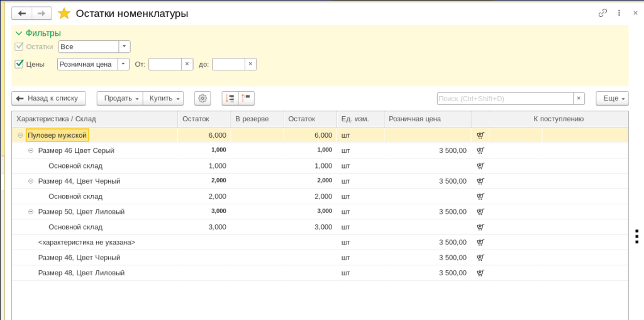The height and width of the screenshot is (320, 644).
Task: Open the Еще menu
Action: coord(612,98)
